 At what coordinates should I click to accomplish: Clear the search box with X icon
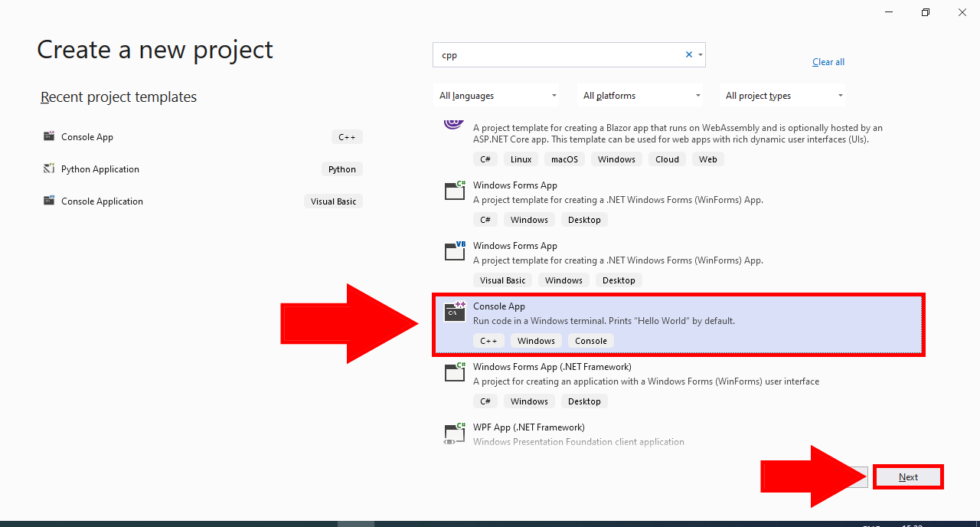point(688,54)
